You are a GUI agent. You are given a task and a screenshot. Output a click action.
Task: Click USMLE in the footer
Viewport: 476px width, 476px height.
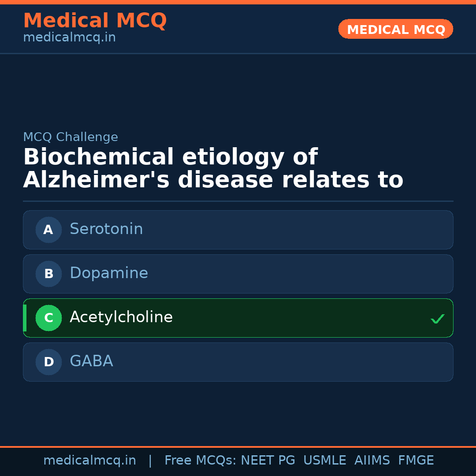click(324, 461)
